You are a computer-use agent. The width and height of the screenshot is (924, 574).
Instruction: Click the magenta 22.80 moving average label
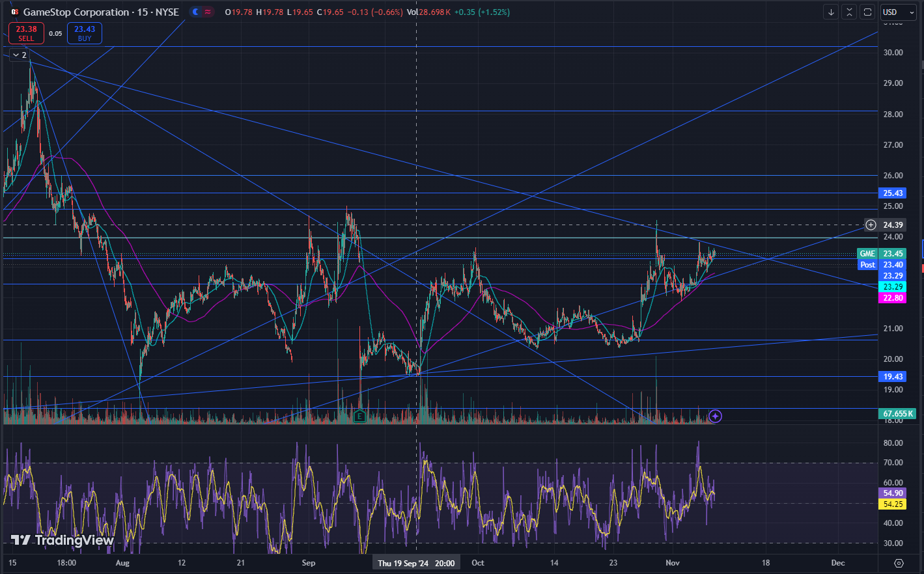(x=892, y=298)
